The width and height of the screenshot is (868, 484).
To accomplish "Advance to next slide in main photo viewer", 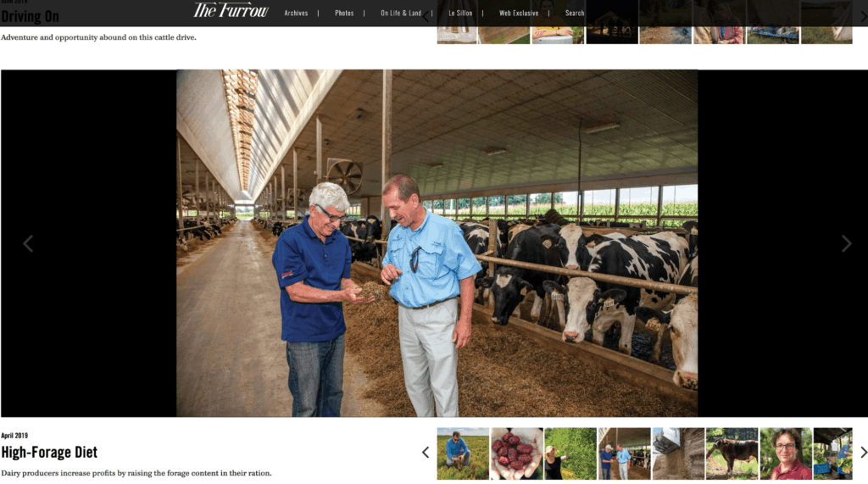I will click(x=847, y=243).
